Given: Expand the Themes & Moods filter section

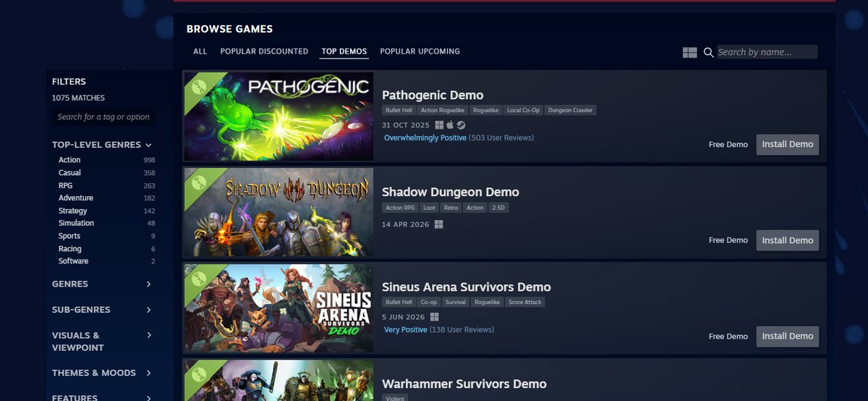Looking at the screenshot, I should point(149,373).
